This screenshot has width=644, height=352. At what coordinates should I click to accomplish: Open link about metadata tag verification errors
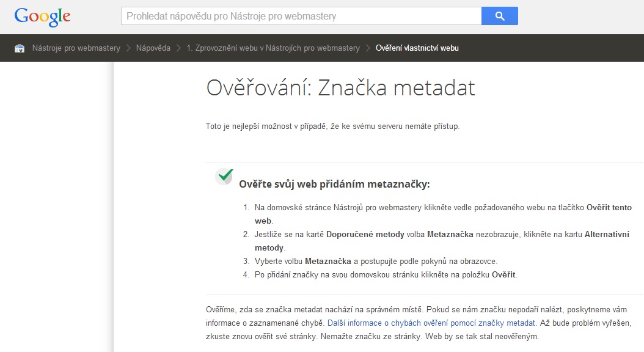tap(431, 323)
